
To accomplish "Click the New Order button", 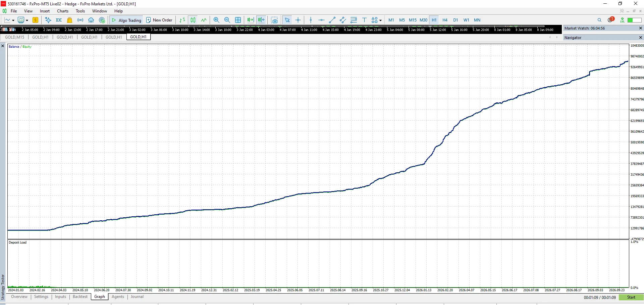I will tap(159, 20).
